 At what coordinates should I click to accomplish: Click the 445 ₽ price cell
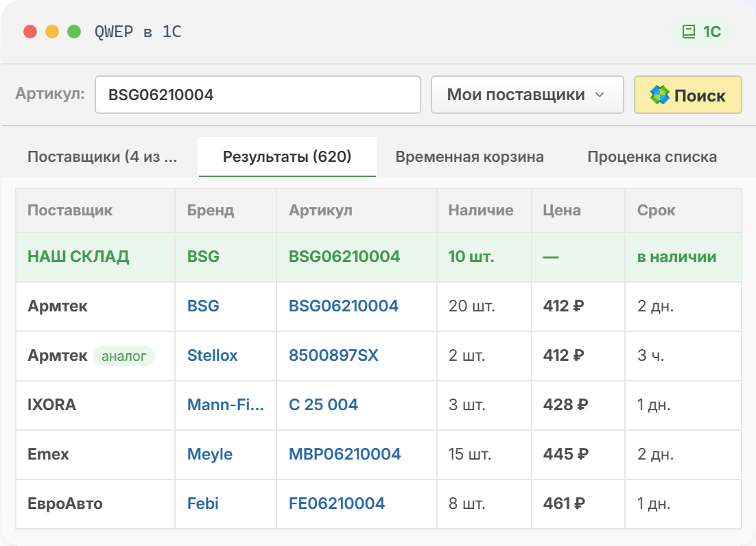[578, 455]
